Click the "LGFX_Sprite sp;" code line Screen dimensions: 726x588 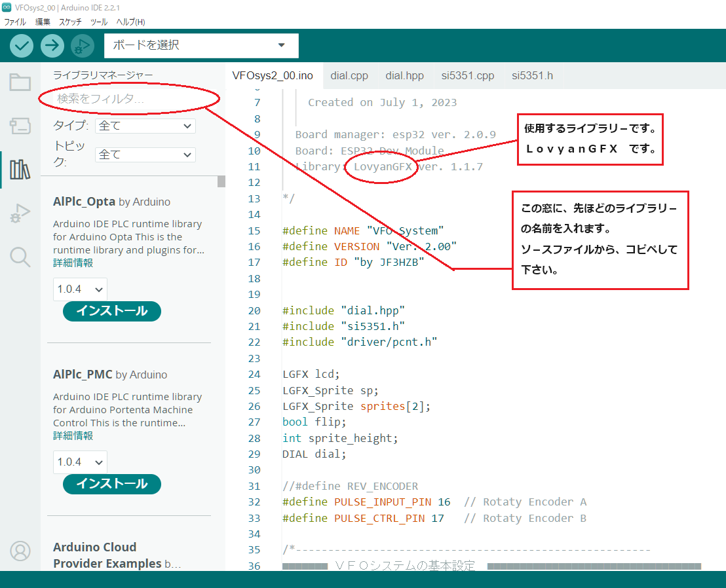point(331,390)
